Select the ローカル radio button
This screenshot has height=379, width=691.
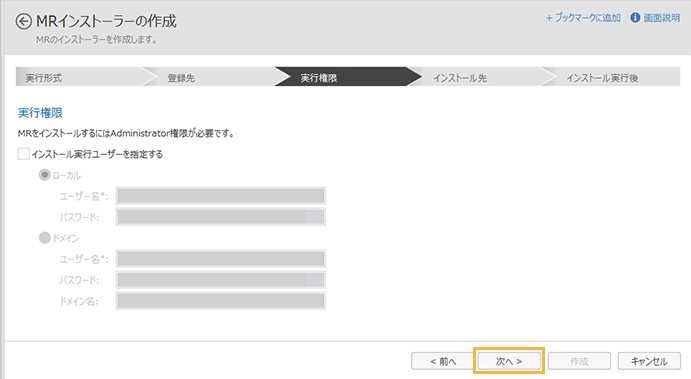[x=45, y=175]
